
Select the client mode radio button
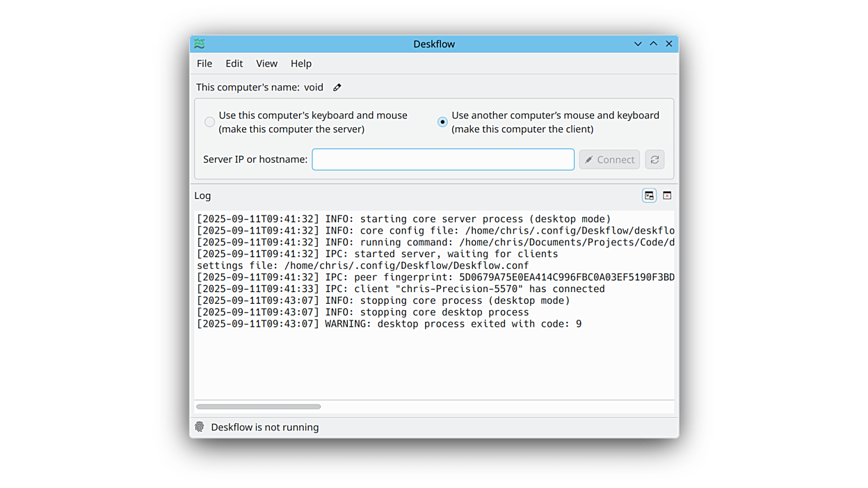click(x=442, y=122)
